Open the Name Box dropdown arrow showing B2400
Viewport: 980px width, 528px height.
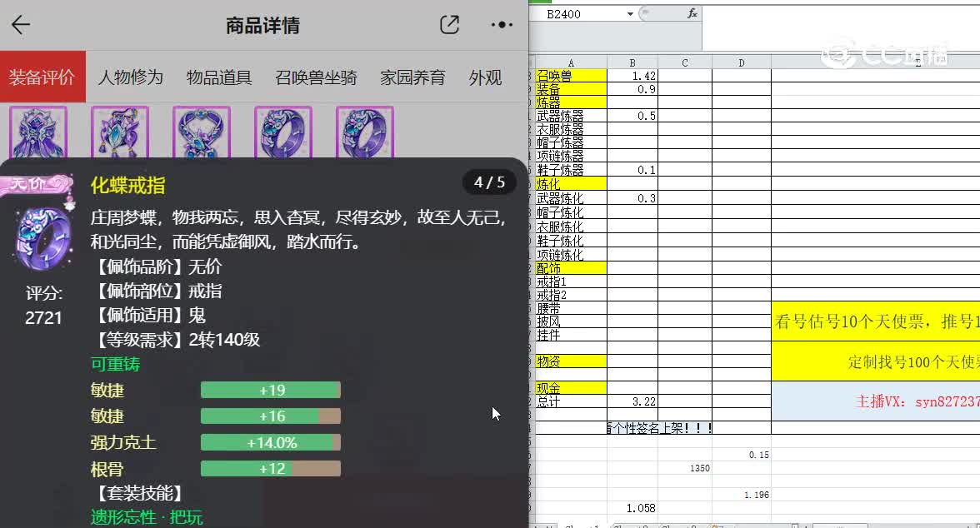[631, 13]
